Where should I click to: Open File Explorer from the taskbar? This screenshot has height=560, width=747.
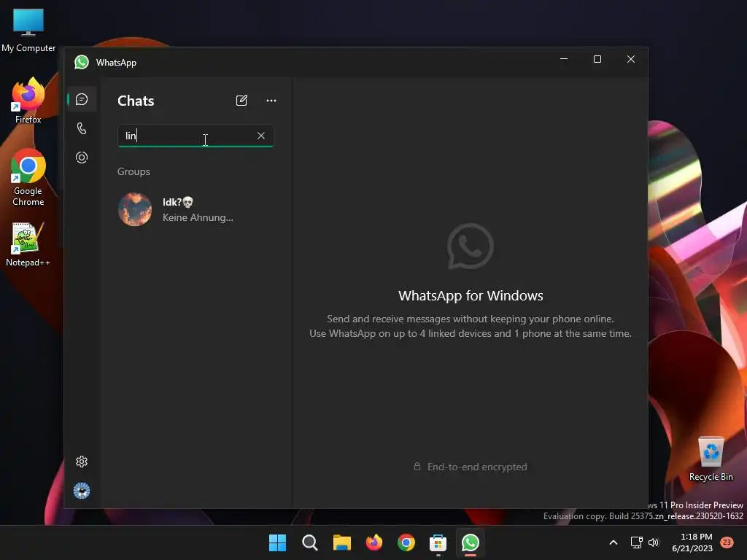tap(342, 542)
